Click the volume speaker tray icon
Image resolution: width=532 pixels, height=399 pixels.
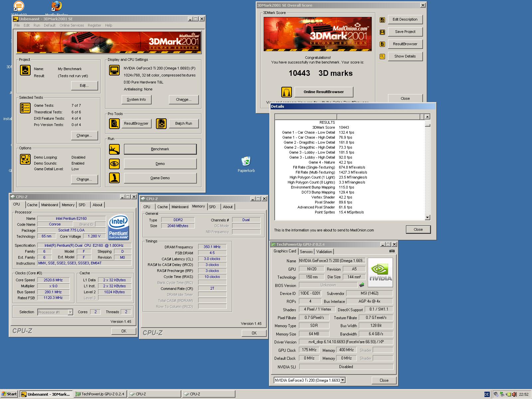tap(515, 394)
